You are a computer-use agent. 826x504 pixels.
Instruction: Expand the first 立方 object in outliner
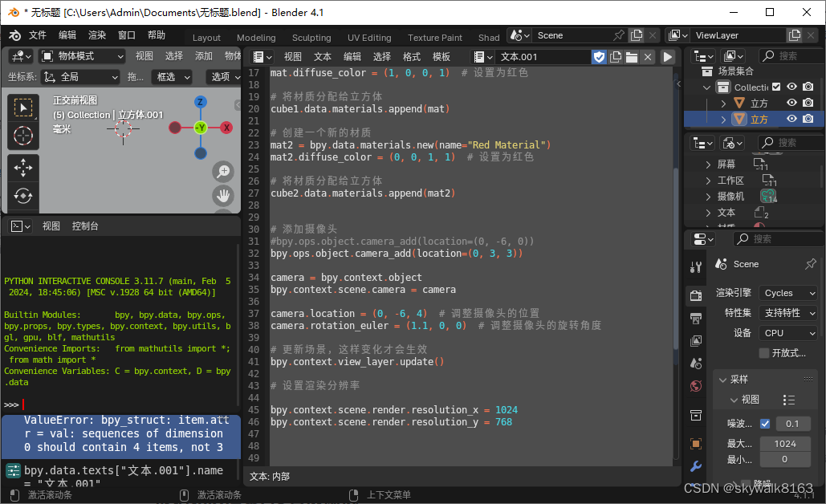pos(723,104)
